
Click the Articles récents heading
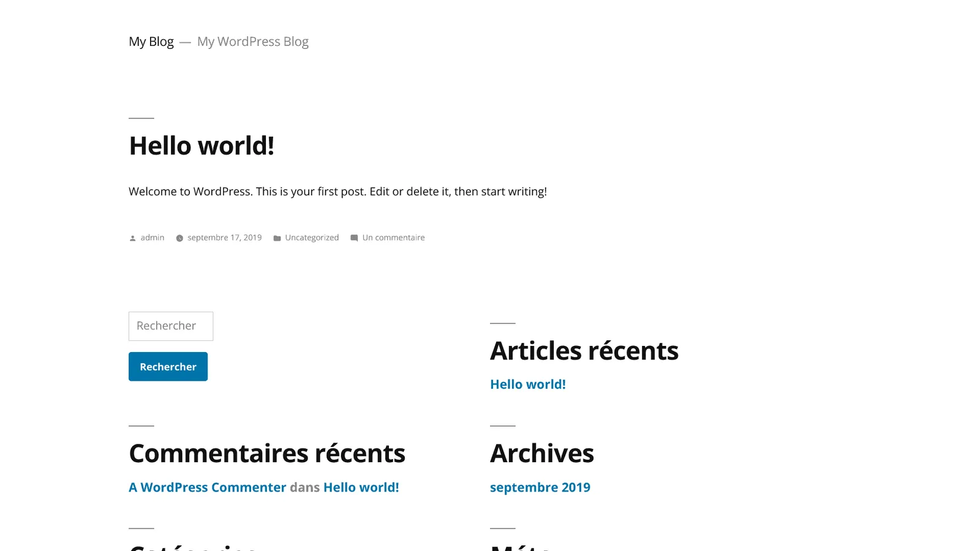tap(584, 351)
